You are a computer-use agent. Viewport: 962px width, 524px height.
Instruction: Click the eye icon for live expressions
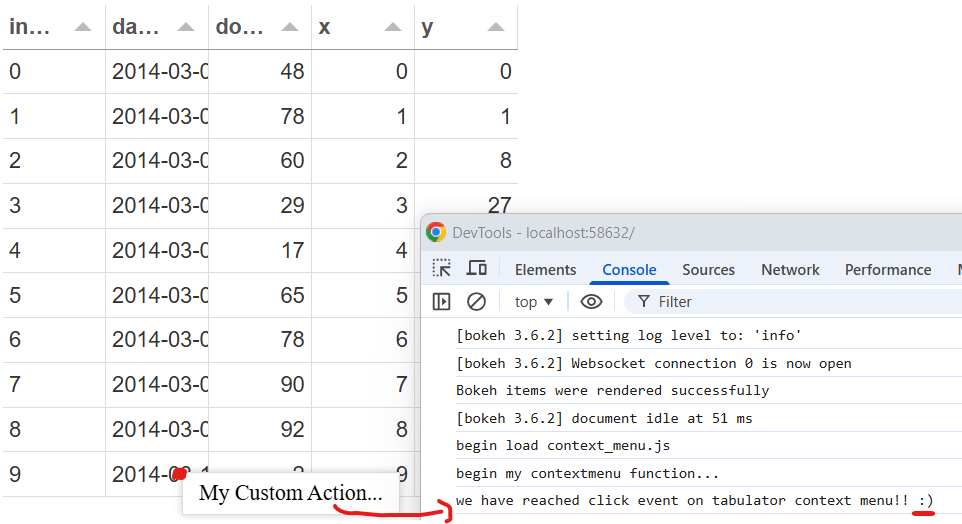[591, 301]
